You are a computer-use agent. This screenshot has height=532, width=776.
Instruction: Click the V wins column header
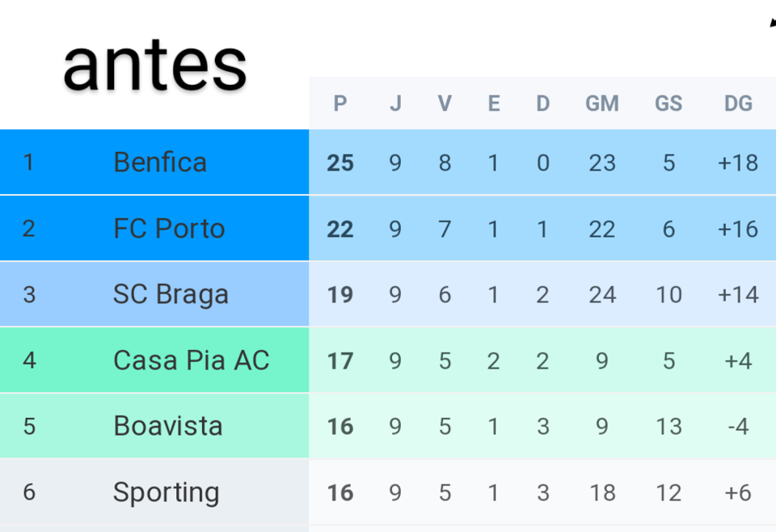tap(445, 103)
